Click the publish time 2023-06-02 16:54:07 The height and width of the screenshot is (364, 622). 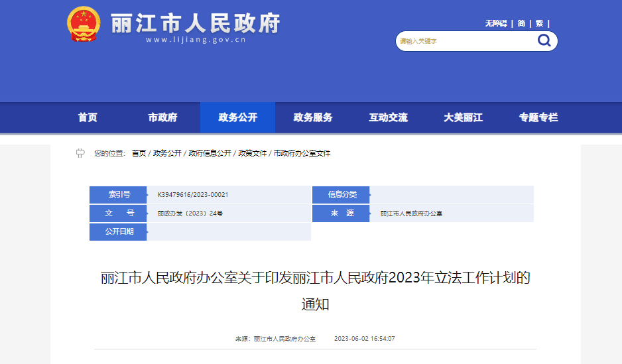364,339
